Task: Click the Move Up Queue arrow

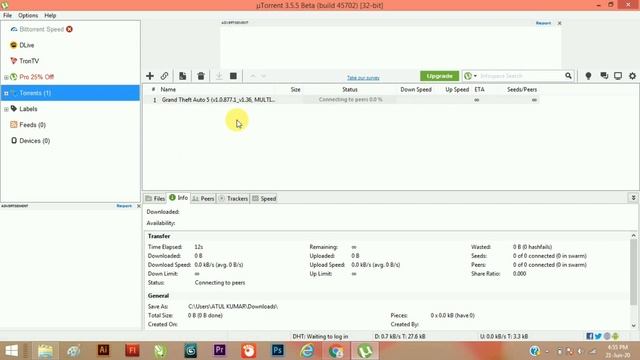Action: [253, 76]
